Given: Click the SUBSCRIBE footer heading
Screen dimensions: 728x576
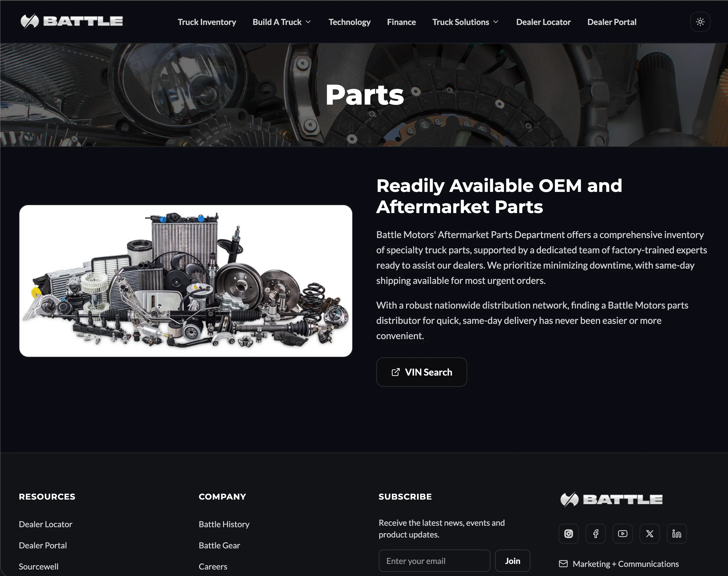Looking at the screenshot, I should point(405,496).
